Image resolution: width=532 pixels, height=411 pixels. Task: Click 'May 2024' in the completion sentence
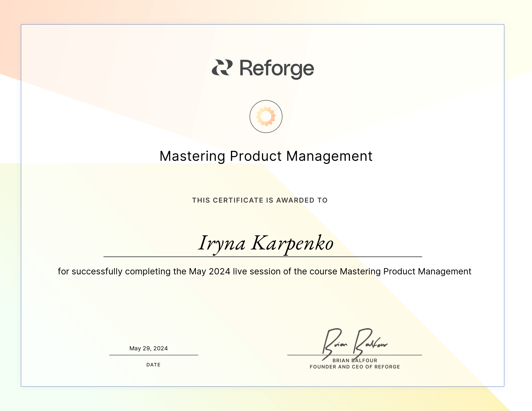pyautogui.click(x=209, y=271)
